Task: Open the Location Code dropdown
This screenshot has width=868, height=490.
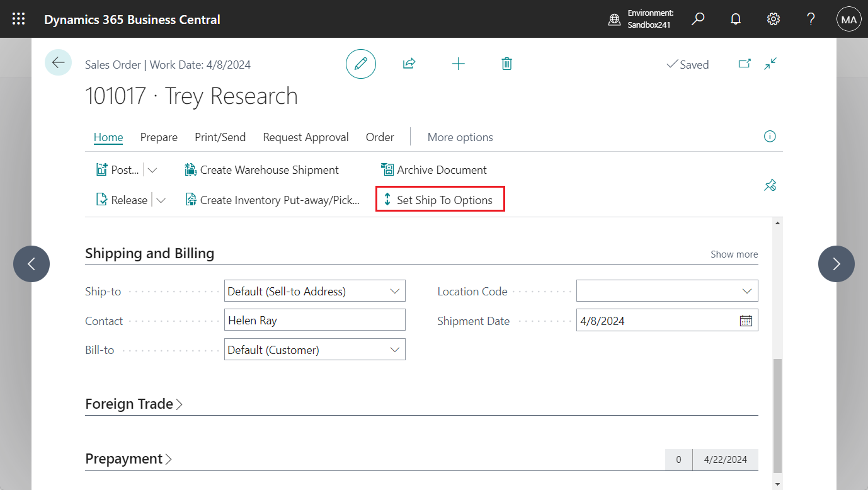Action: [x=747, y=290]
